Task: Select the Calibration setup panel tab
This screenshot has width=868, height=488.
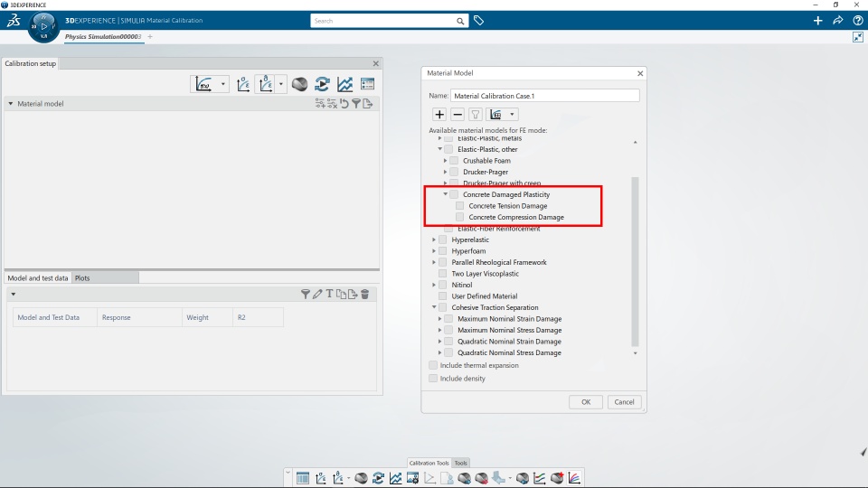Action: (x=31, y=63)
